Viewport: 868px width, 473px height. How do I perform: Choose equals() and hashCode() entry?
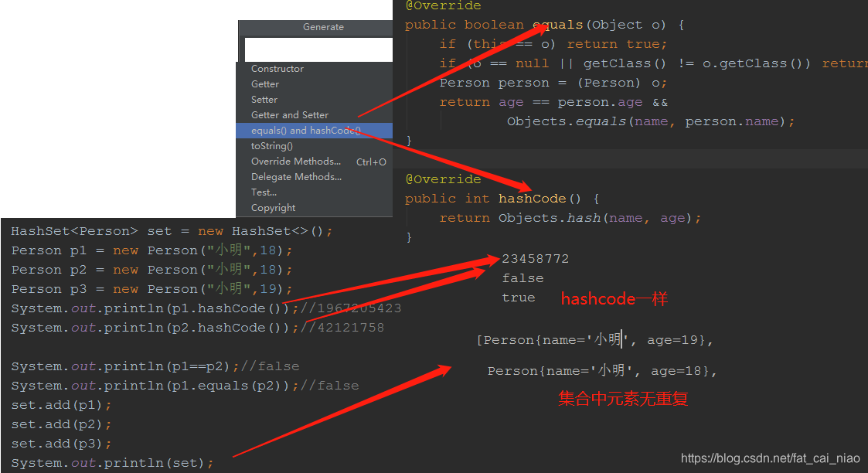coord(314,131)
